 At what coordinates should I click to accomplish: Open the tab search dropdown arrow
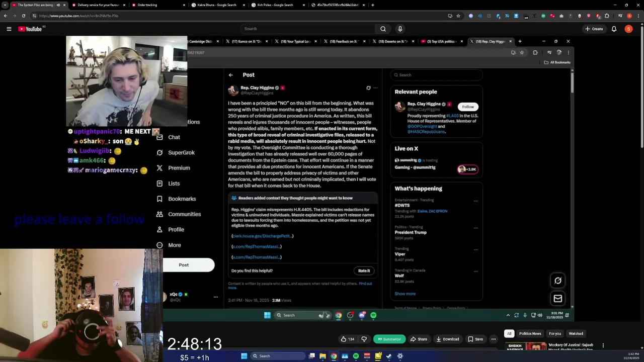(5, 5)
